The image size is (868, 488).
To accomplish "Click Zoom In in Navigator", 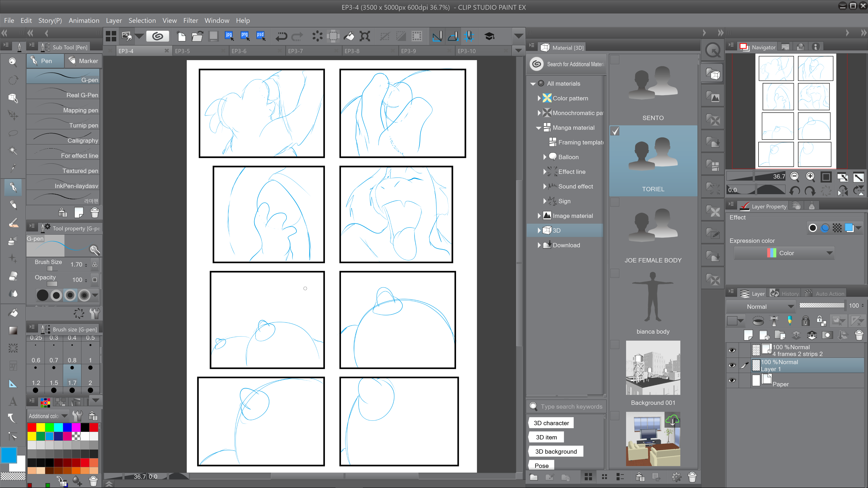I will [810, 177].
